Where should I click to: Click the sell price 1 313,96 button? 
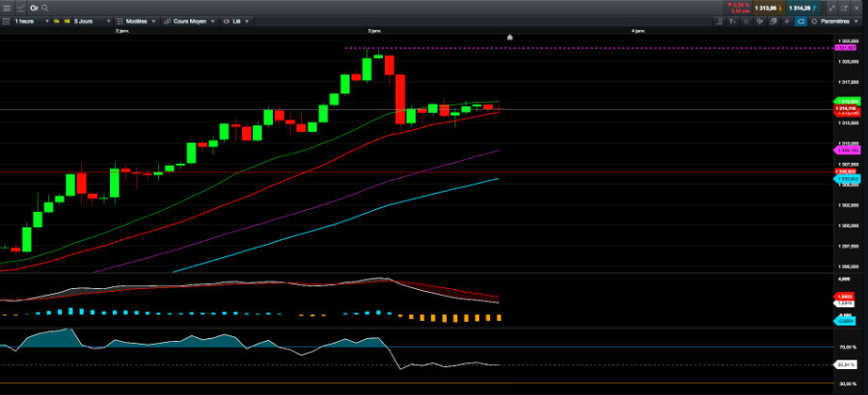click(x=770, y=9)
